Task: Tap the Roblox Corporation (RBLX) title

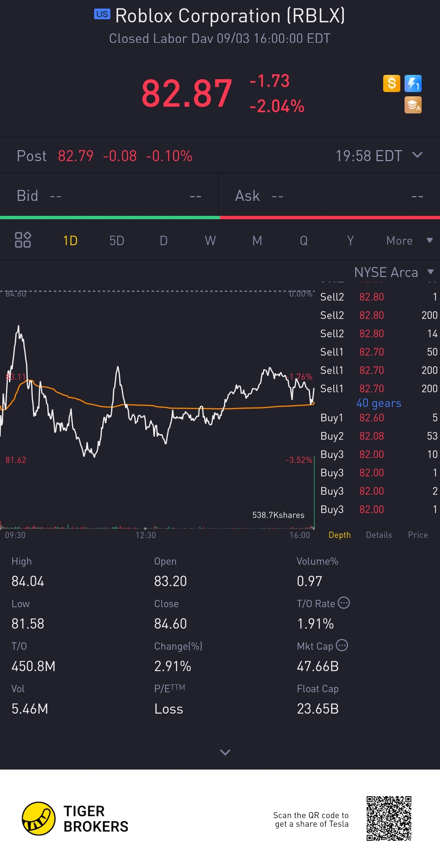Action: (x=230, y=16)
